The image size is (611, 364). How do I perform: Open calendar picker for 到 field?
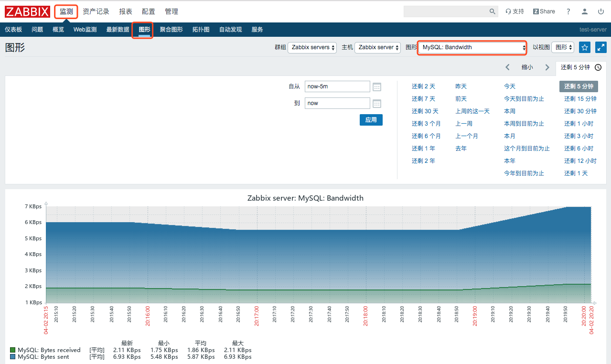tap(377, 104)
